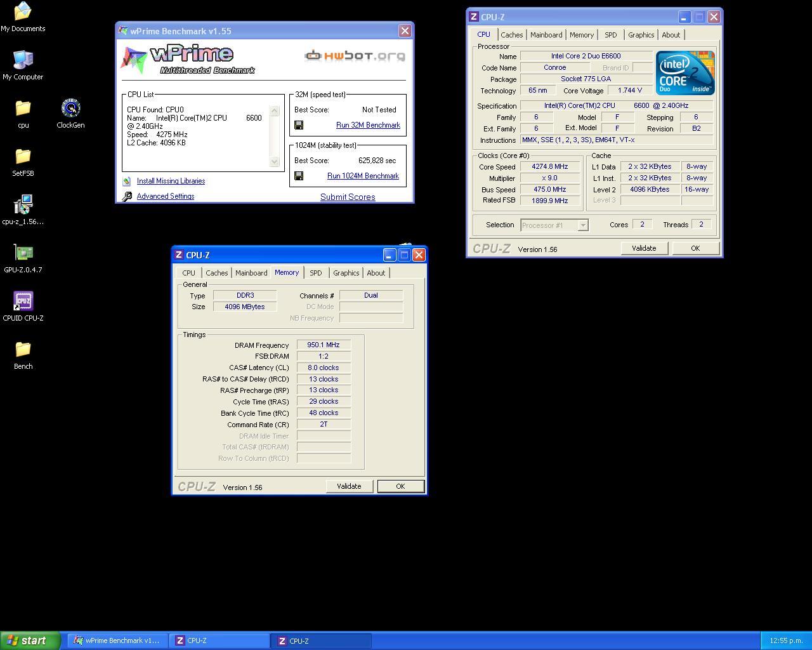This screenshot has height=650, width=812.
Task: Click the hwbot.org logo
Action: point(355,56)
